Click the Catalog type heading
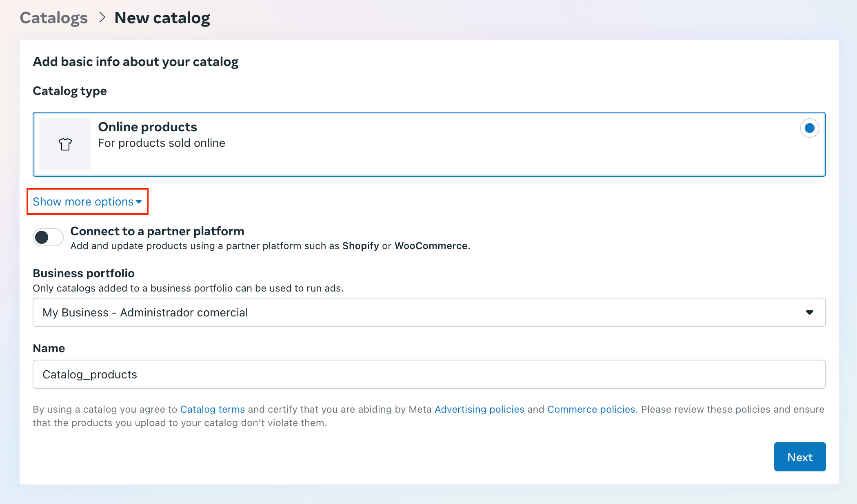This screenshot has height=504, width=857. (70, 91)
